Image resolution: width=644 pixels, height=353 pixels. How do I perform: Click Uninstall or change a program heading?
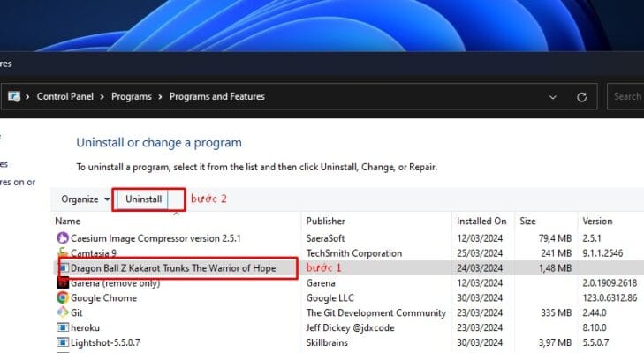coord(159,142)
